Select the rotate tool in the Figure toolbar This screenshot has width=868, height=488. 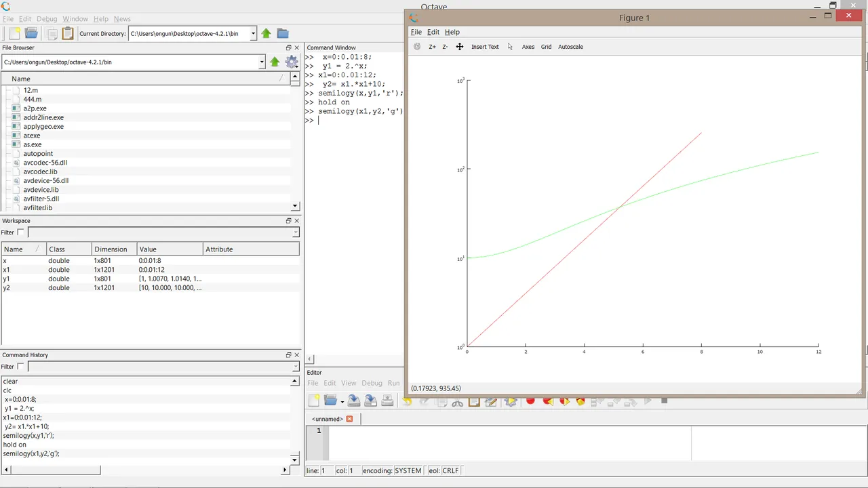click(417, 47)
